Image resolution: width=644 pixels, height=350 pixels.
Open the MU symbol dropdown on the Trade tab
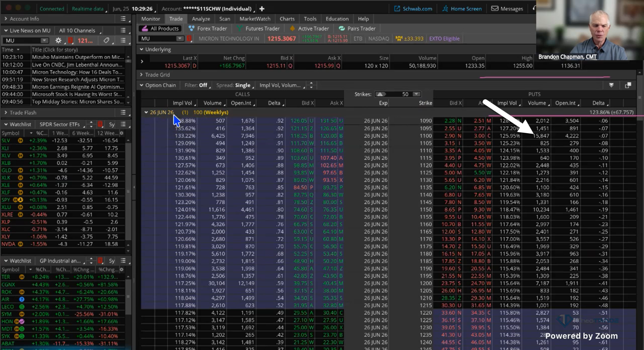click(x=180, y=39)
